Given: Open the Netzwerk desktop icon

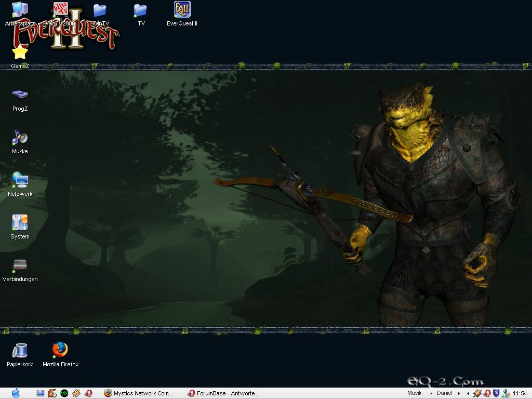Looking at the screenshot, I should (x=20, y=184).
